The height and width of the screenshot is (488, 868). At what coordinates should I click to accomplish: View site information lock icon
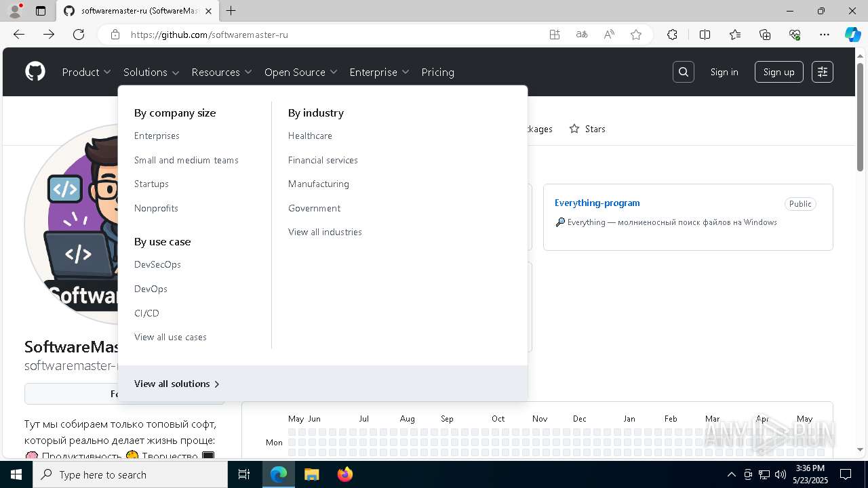115,35
